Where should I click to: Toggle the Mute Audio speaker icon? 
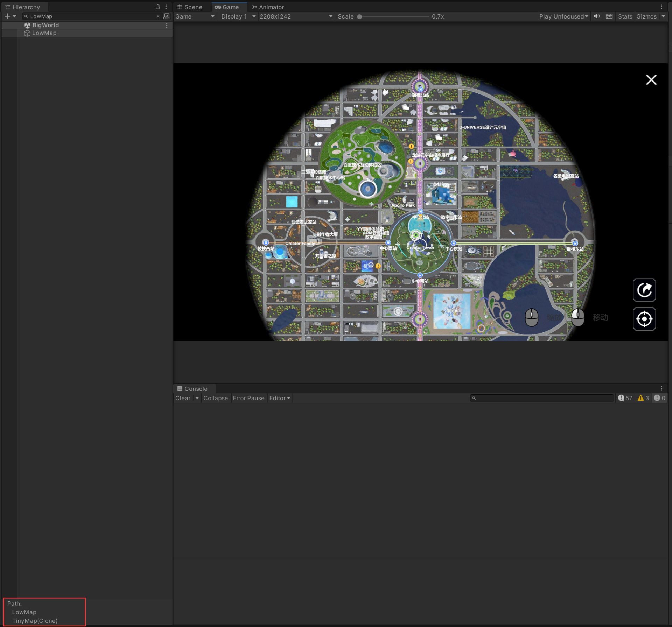[597, 16]
